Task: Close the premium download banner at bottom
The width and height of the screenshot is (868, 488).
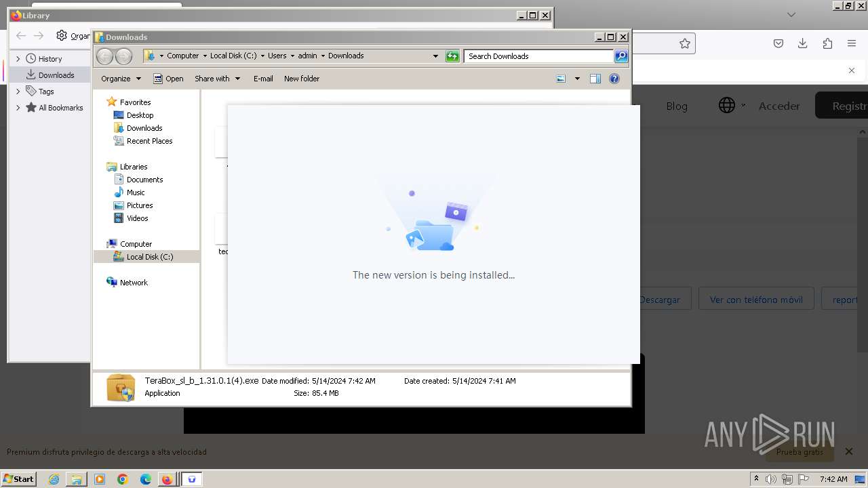Action: click(849, 451)
